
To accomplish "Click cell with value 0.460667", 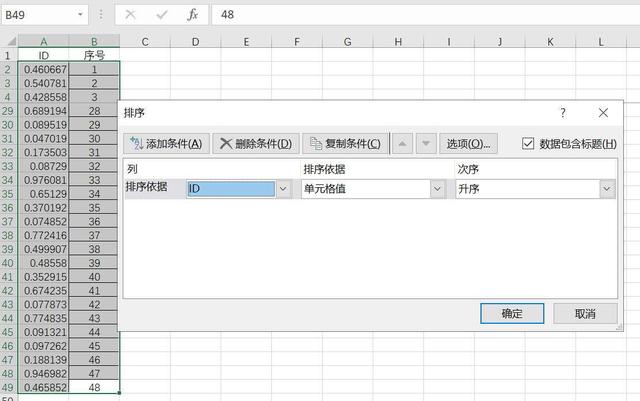I will coord(44,69).
